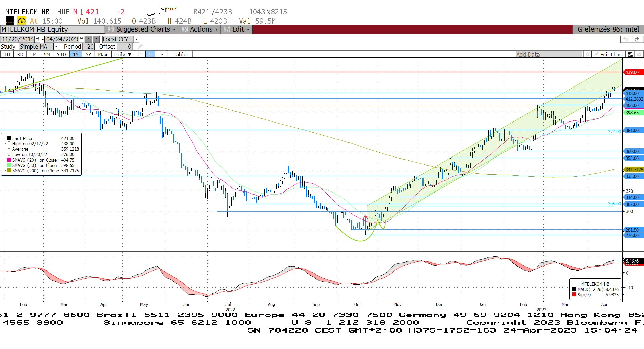Click the Add Data input field
The width and height of the screenshot is (644, 349).
[x=549, y=54]
